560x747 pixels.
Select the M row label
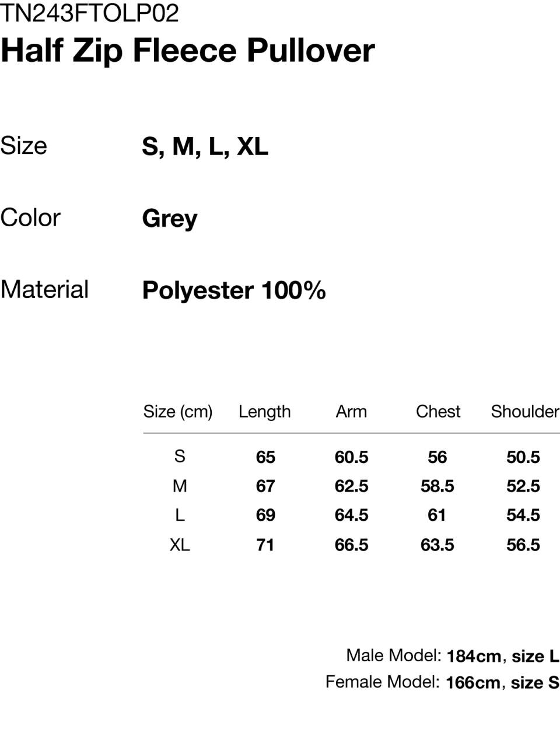(x=180, y=486)
